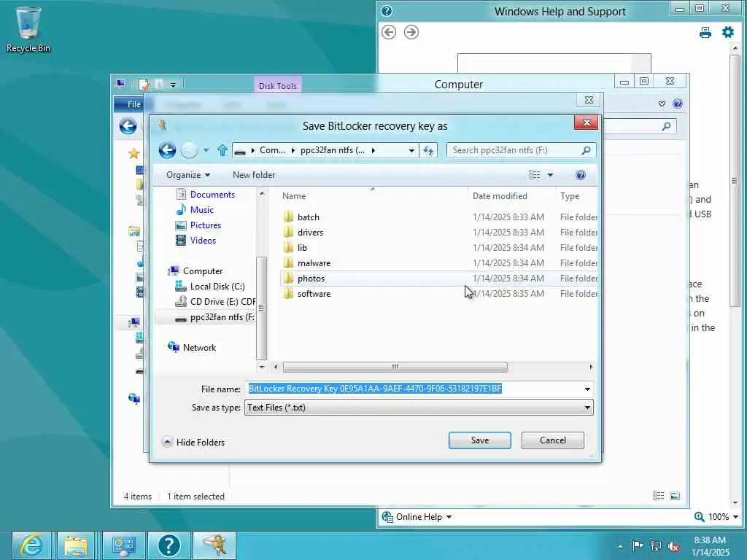Click the navigation pane vertical scrollbar
The width and height of the screenshot is (747, 560).
(x=261, y=308)
